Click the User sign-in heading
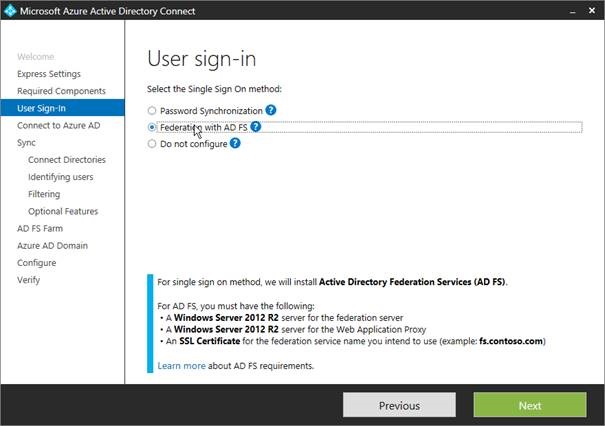 pyautogui.click(x=201, y=59)
